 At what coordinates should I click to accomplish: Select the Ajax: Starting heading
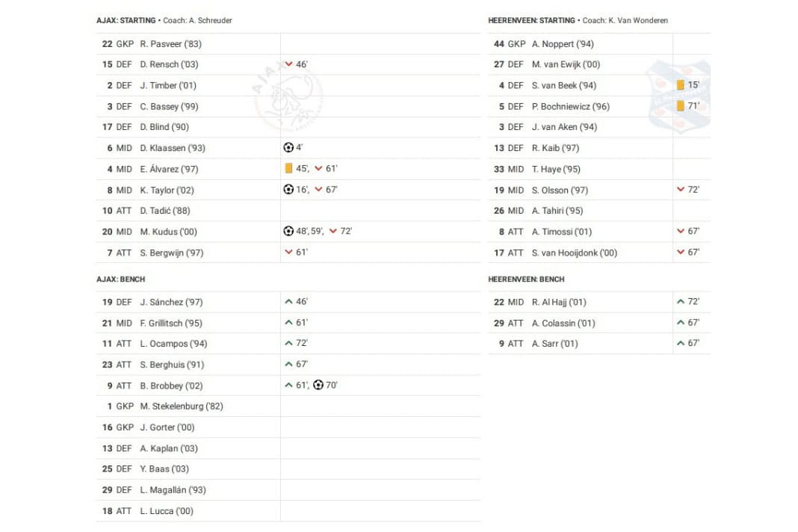pos(126,20)
